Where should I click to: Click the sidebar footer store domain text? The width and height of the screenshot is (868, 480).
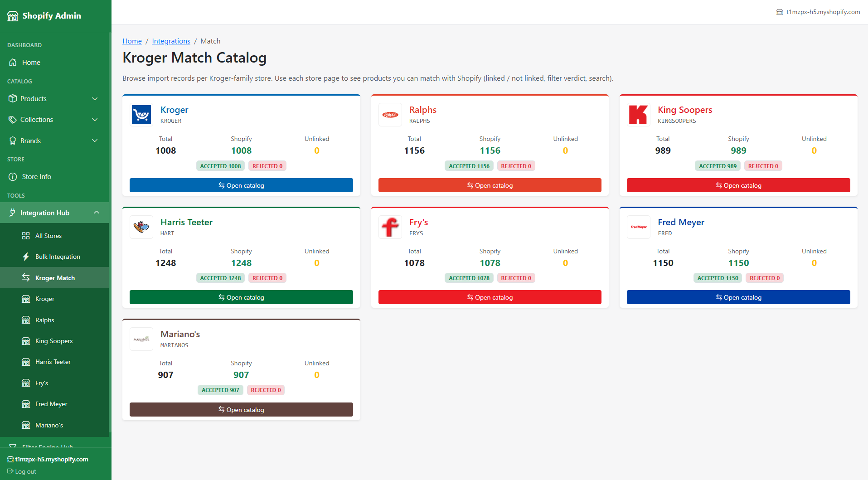[52, 459]
